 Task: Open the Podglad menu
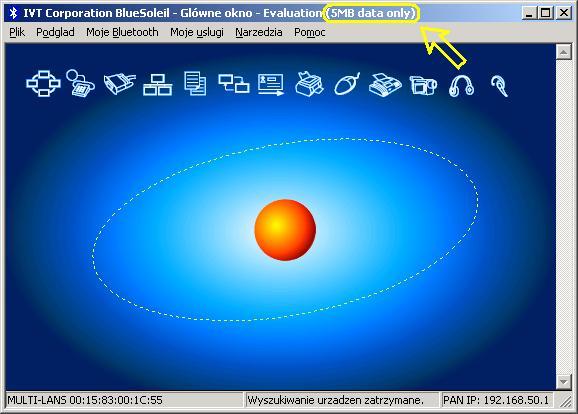coord(55,32)
